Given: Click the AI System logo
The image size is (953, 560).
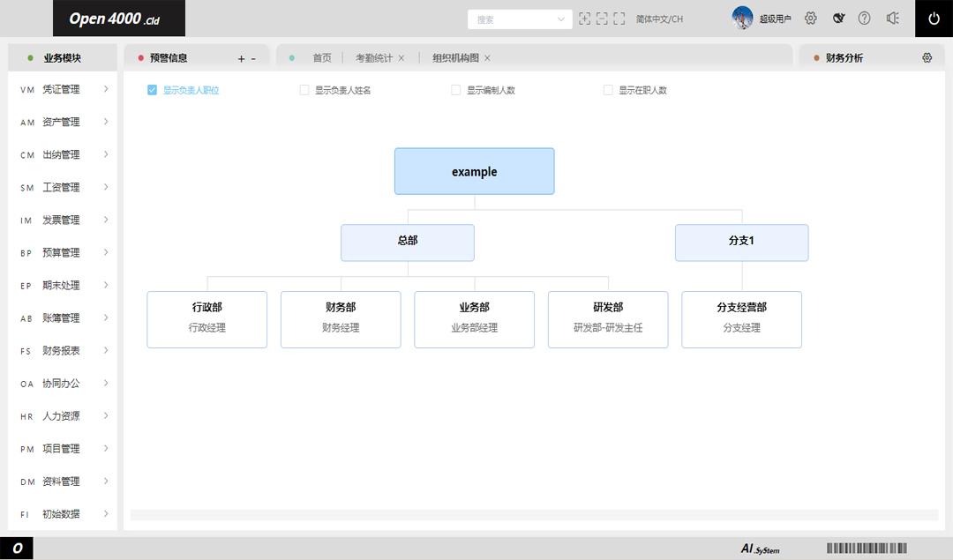Looking at the screenshot, I should pos(760,549).
